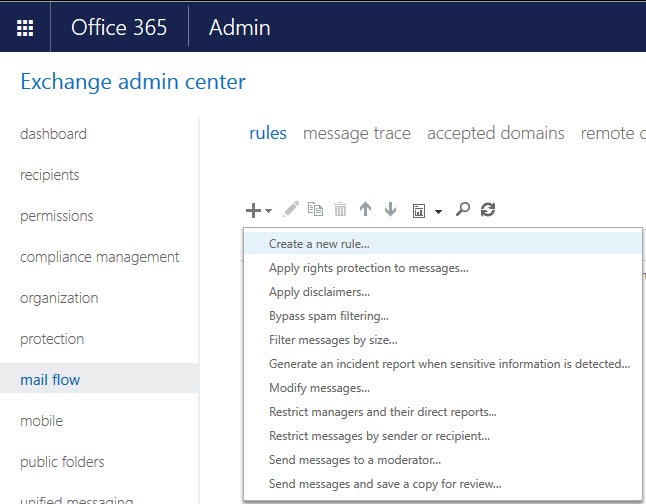Image resolution: width=646 pixels, height=504 pixels.
Task: Select Restrict messages by sender or recipient...
Action: click(x=443, y=436)
